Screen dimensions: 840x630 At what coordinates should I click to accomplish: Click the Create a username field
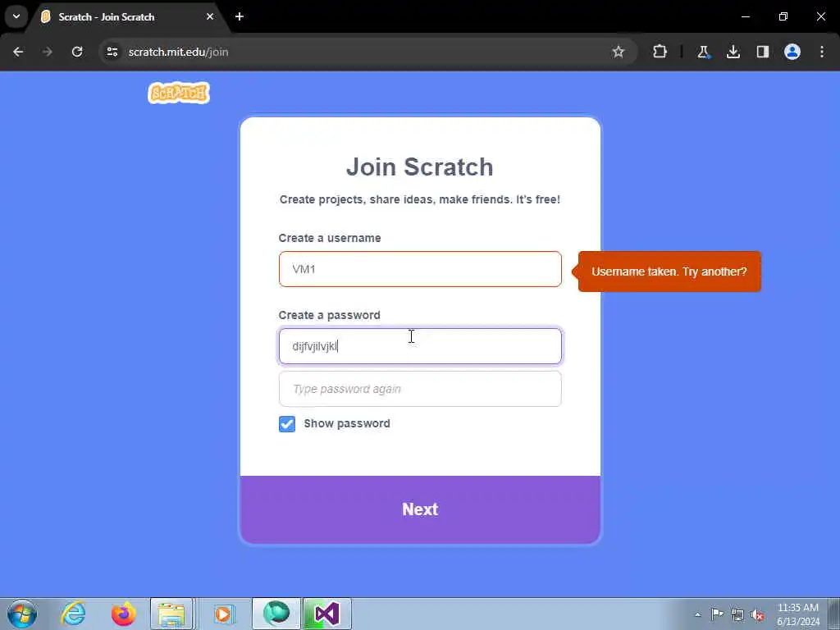click(420, 269)
